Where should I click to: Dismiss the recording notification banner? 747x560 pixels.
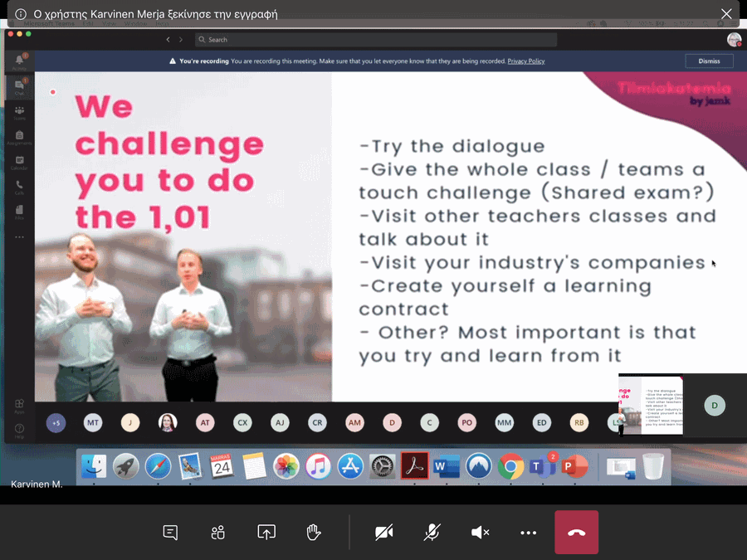pyautogui.click(x=709, y=61)
